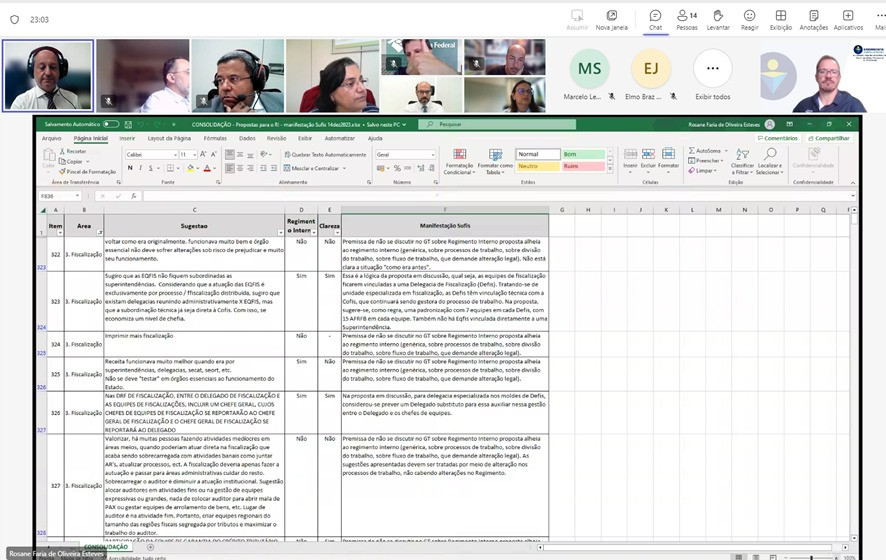
Task: Click the Levantar raise hand icon
Action: (718, 19)
